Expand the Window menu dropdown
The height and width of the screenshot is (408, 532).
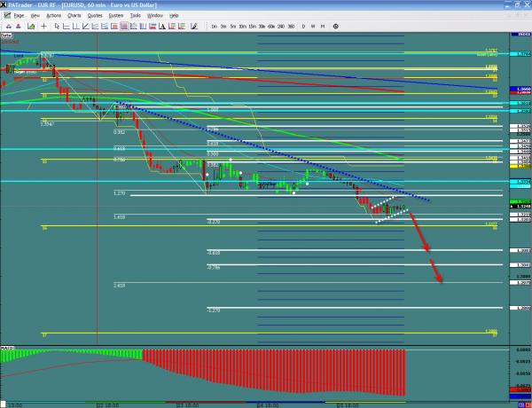pyautogui.click(x=155, y=16)
